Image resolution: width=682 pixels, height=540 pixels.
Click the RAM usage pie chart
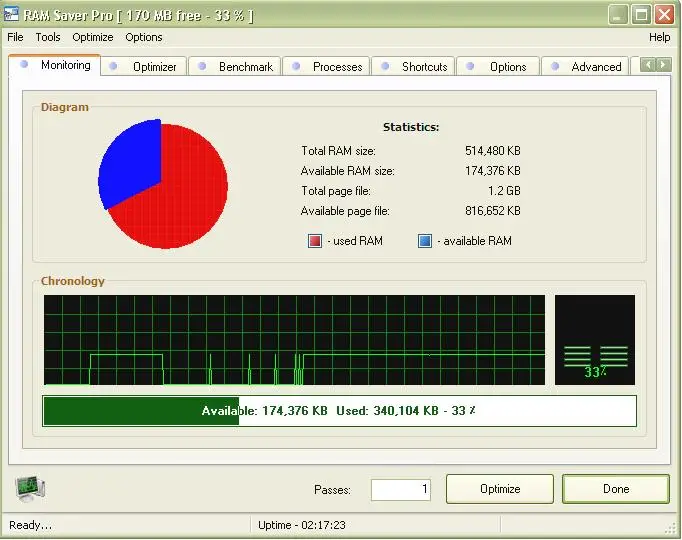[163, 184]
